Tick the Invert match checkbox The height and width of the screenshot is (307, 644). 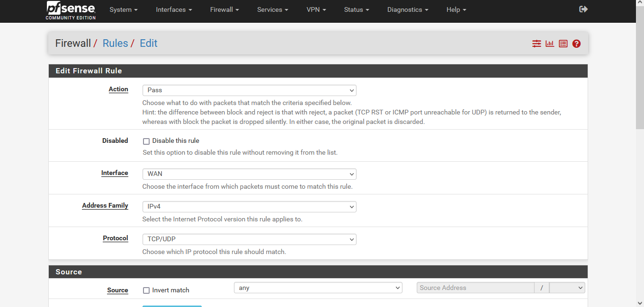click(146, 290)
